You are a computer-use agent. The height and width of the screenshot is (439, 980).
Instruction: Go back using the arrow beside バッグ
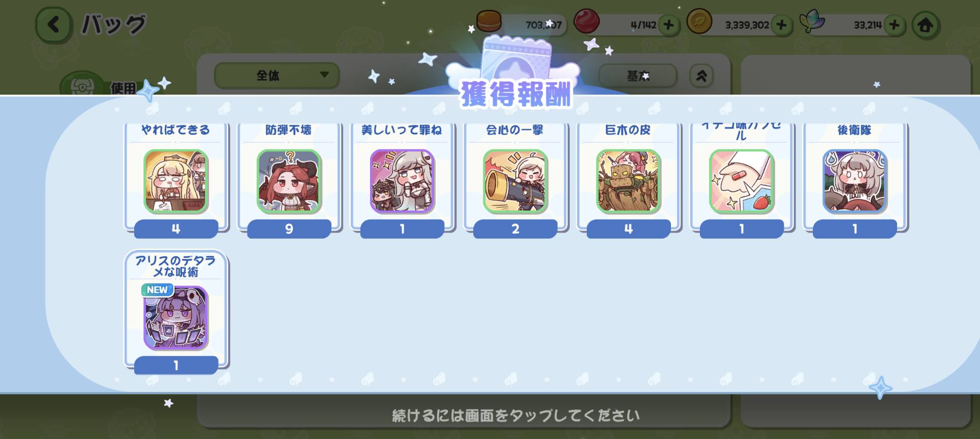pyautogui.click(x=54, y=25)
